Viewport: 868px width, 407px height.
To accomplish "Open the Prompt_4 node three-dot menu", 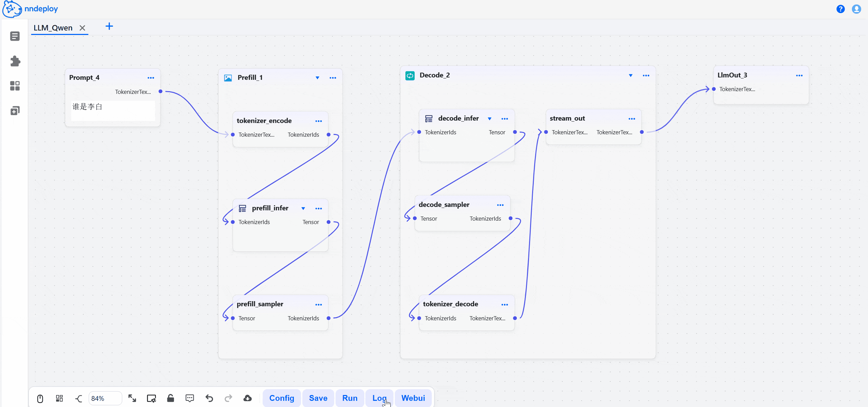I will pos(151,78).
